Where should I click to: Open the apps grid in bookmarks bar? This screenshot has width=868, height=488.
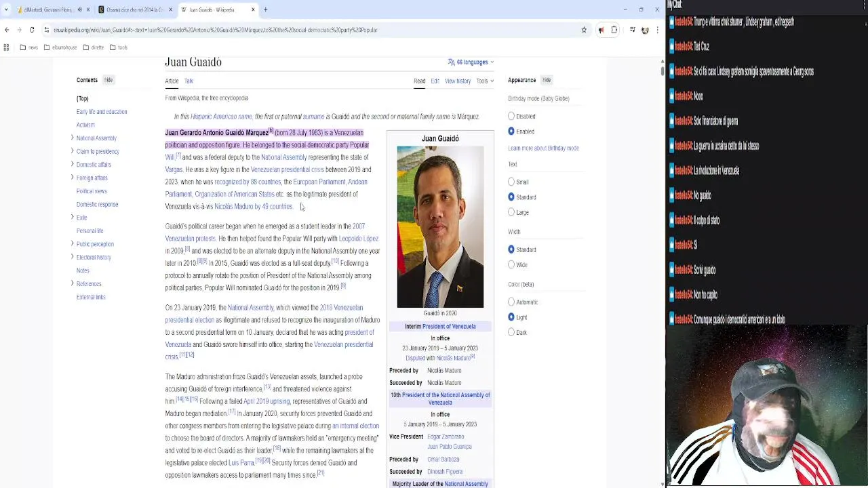click(6, 47)
